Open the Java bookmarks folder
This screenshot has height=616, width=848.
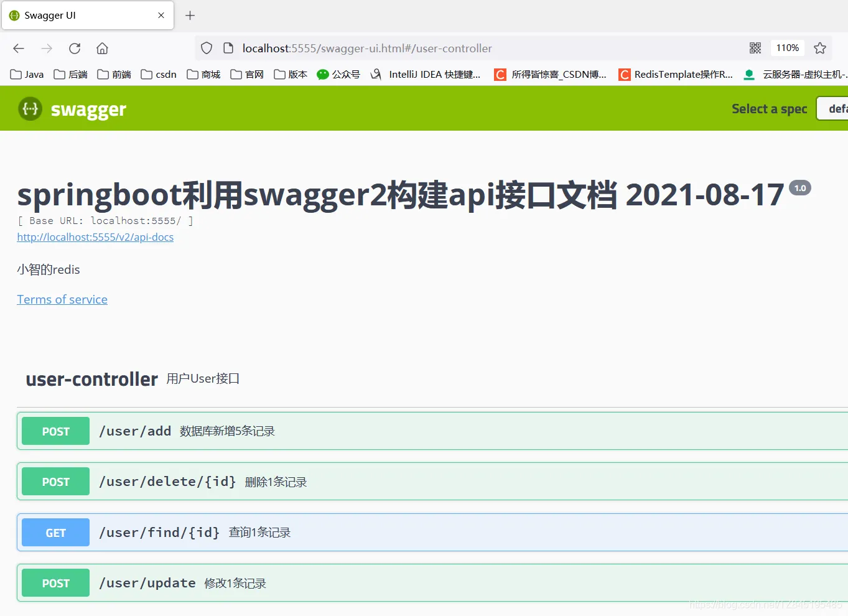[x=27, y=75]
